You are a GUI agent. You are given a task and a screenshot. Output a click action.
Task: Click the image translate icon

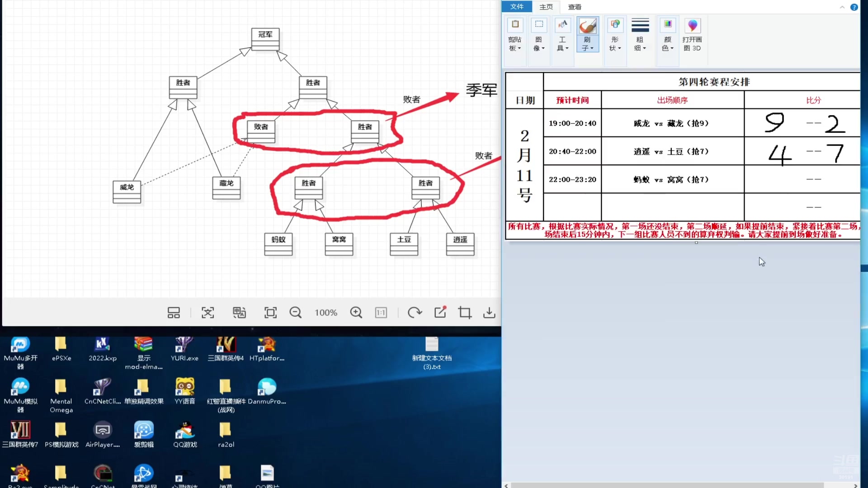[x=239, y=313]
